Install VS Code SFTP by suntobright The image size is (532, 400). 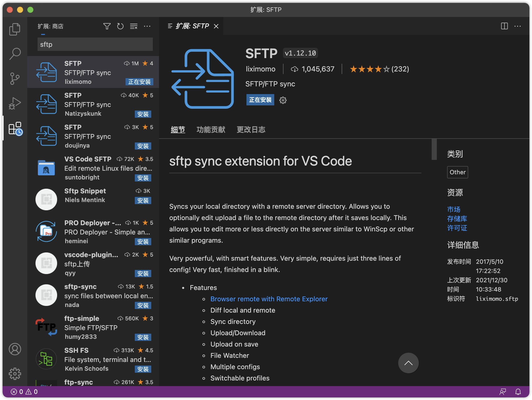(x=143, y=178)
